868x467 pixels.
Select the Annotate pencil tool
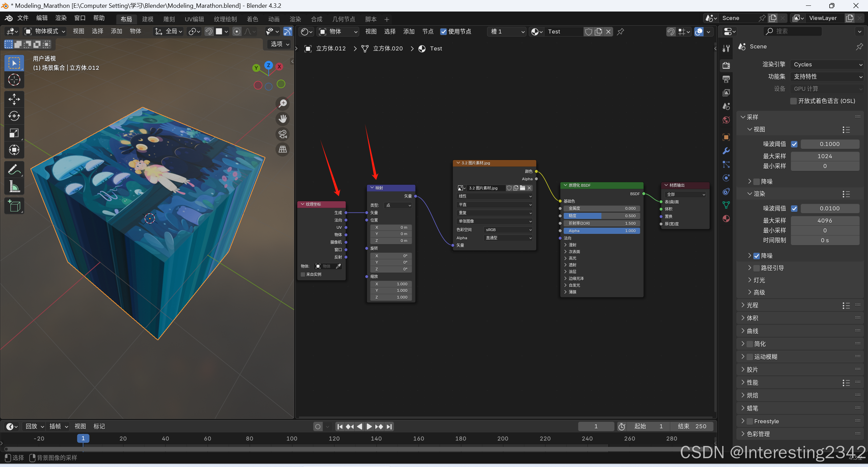(14, 169)
